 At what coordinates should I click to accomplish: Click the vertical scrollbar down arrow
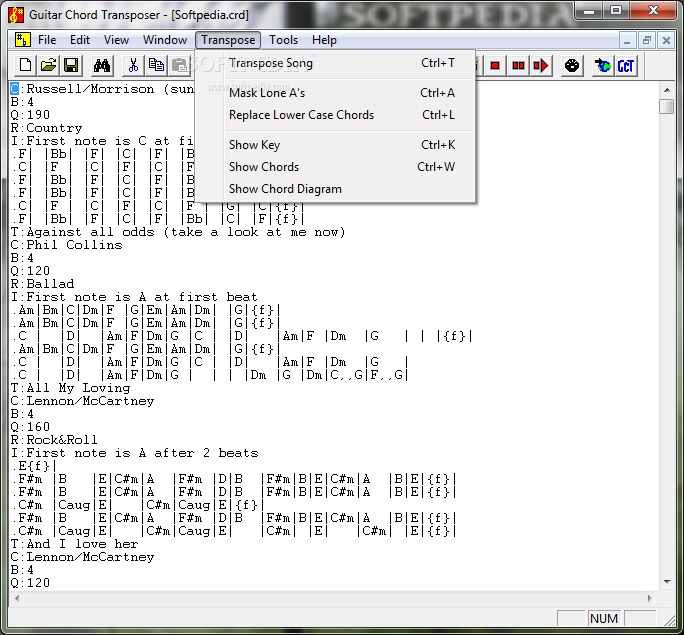point(667,582)
